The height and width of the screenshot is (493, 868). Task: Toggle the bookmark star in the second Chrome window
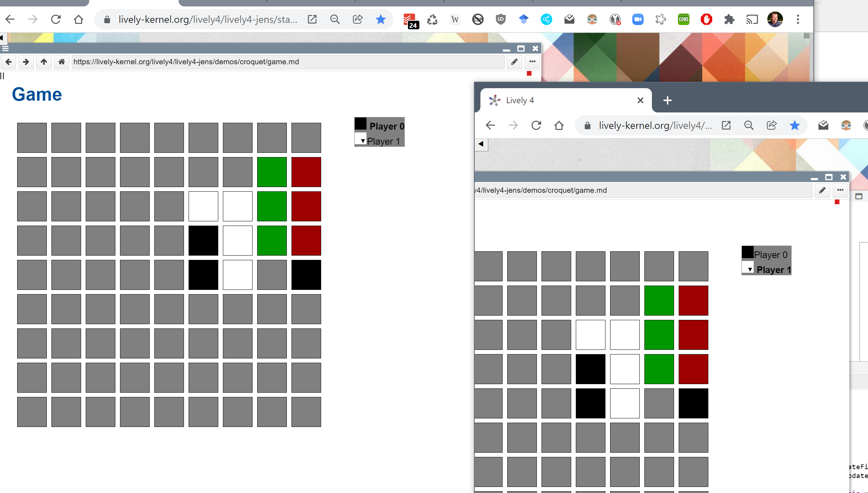point(794,125)
